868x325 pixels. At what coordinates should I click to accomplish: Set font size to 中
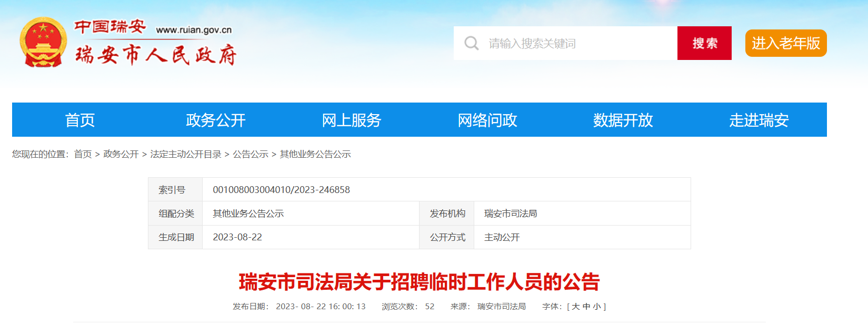[x=586, y=307]
